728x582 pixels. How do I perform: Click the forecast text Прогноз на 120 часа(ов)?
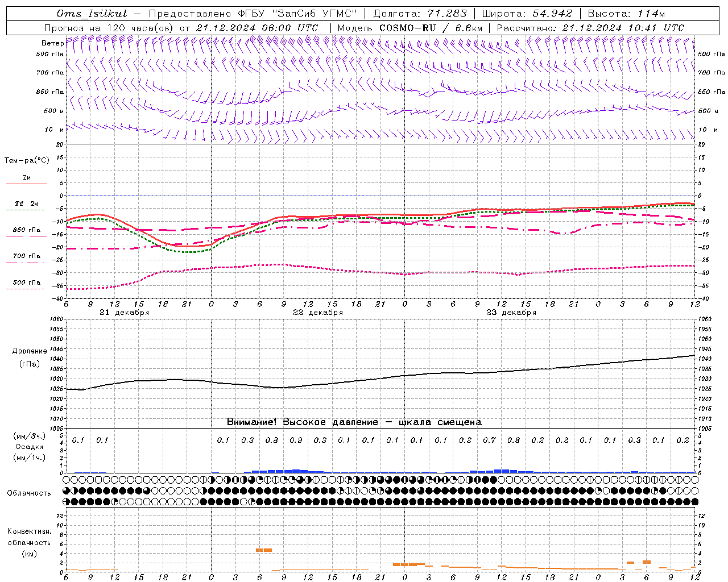pyautogui.click(x=110, y=28)
